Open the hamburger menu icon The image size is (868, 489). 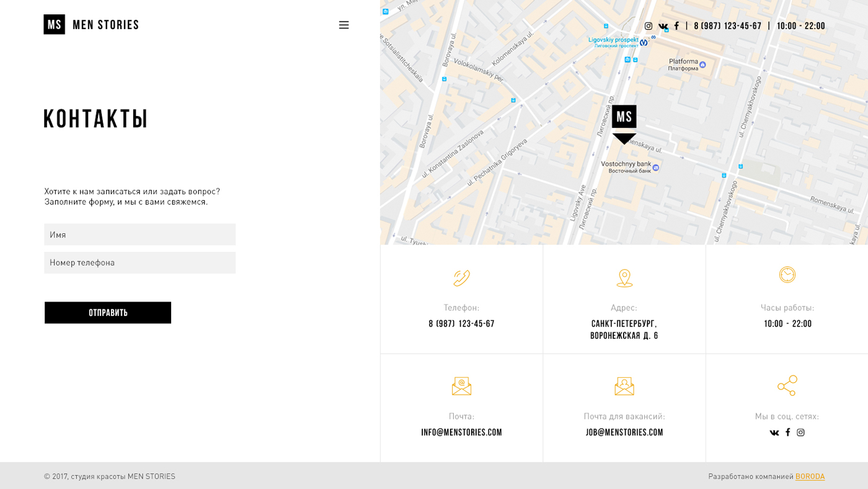(x=343, y=25)
